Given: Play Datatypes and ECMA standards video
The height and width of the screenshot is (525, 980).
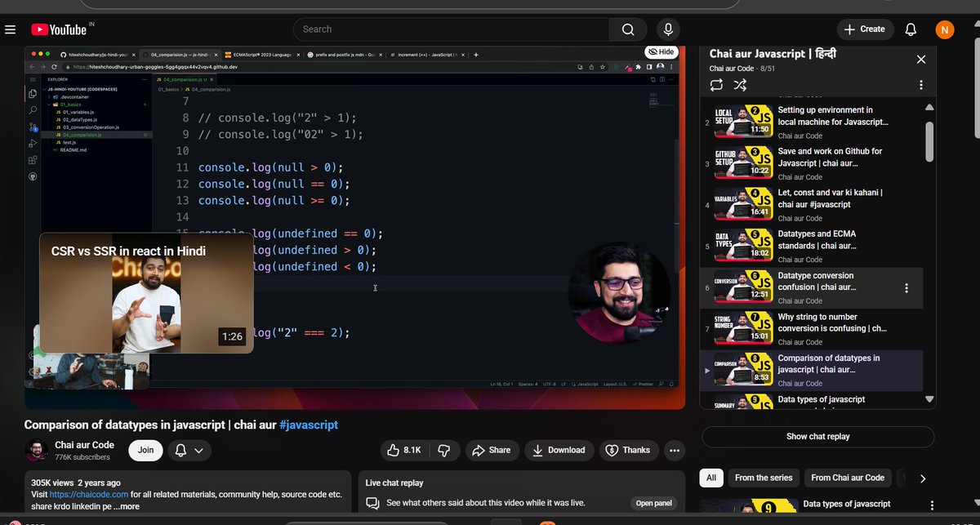Looking at the screenshot, I should [x=812, y=247].
